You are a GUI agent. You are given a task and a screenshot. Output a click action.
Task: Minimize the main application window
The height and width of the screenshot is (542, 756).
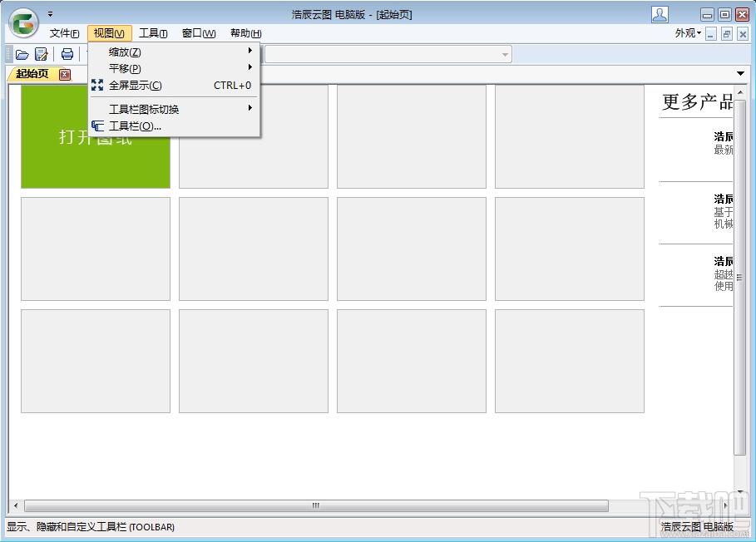point(707,15)
